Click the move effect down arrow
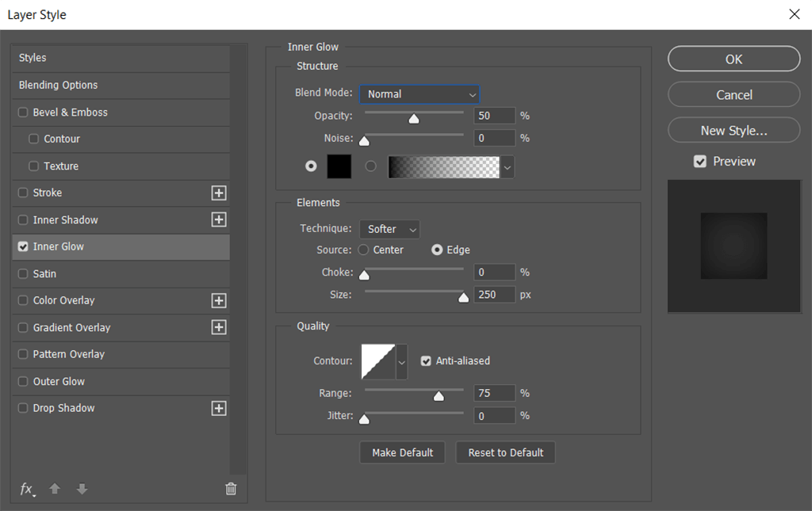 pos(82,489)
